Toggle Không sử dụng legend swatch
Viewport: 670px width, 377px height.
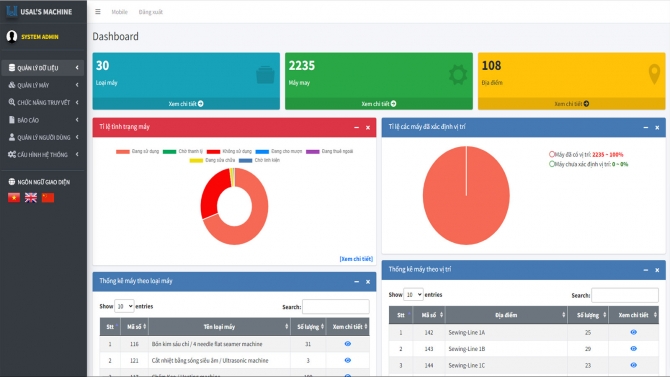(213, 151)
